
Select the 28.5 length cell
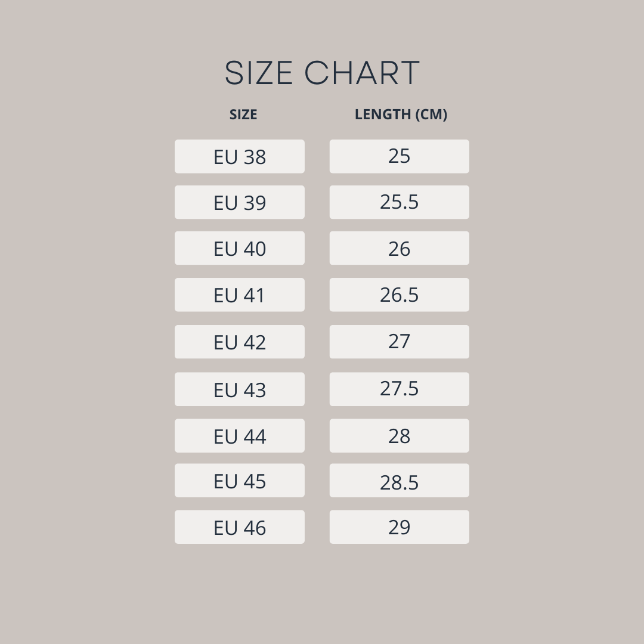(399, 481)
